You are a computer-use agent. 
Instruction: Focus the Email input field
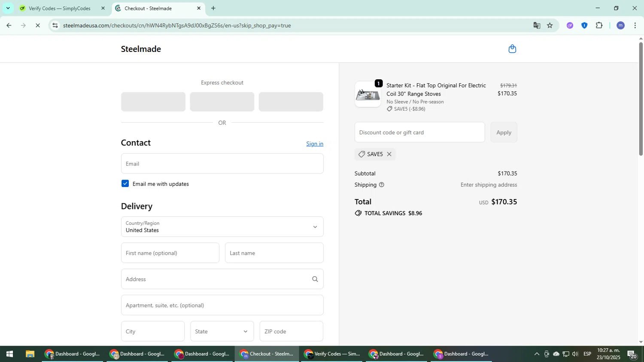coord(222,163)
